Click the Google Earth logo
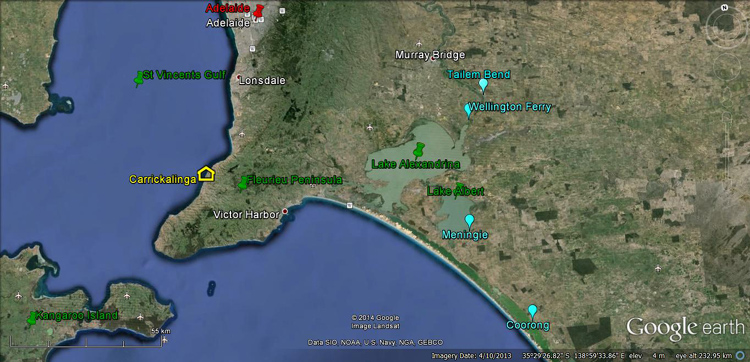The height and width of the screenshot is (362, 750). click(x=685, y=328)
